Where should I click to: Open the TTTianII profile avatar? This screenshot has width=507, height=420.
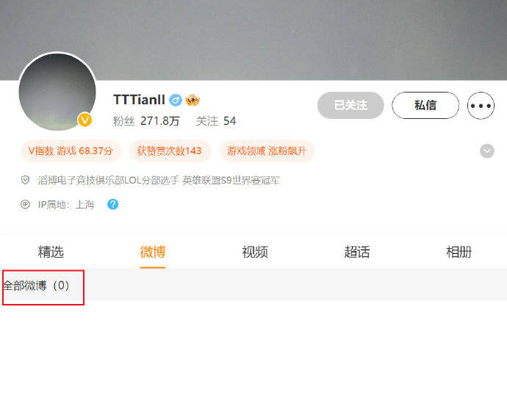[x=57, y=92]
